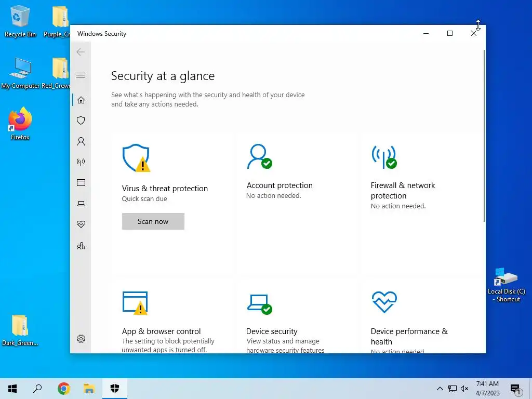Screen dimensions: 532x399
Task: Select the Red_Crew folder on desktop
Action: pyautogui.click(x=56, y=73)
